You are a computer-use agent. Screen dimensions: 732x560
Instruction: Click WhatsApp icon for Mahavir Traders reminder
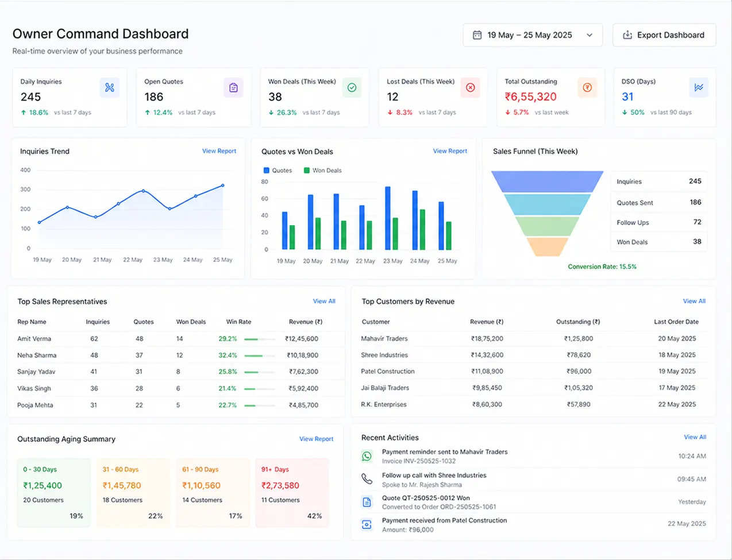[367, 457]
